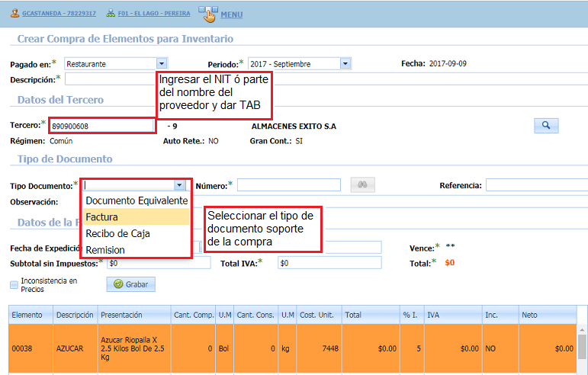
Task: Collapse the Tipo Documento dropdown arrow
Action: click(179, 185)
